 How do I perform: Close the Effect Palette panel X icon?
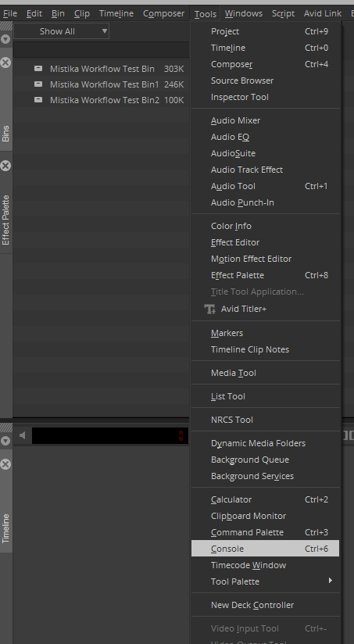click(x=5, y=166)
